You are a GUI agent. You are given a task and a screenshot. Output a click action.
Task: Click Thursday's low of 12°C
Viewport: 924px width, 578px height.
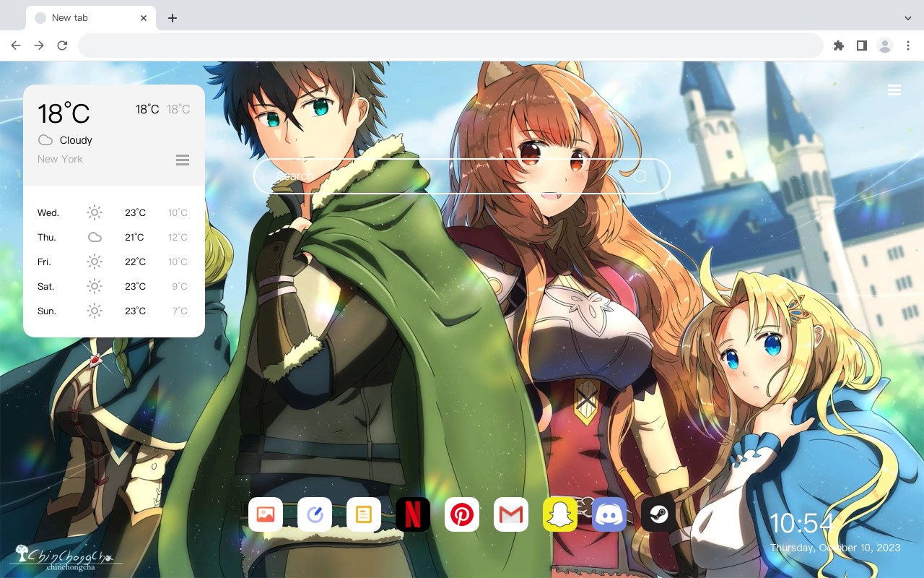tap(178, 238)
